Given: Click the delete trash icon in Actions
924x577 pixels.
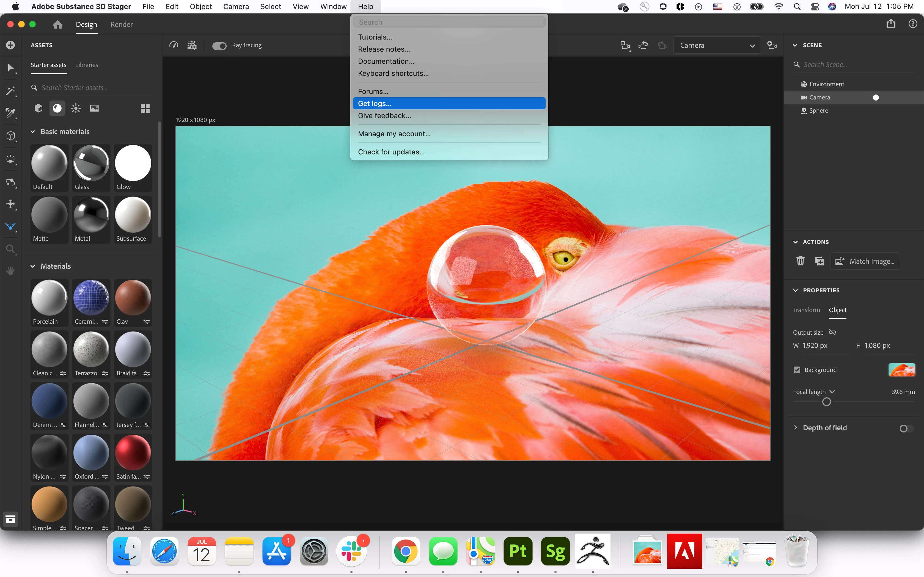Looking at the screenshot, I should pos(800,261).
